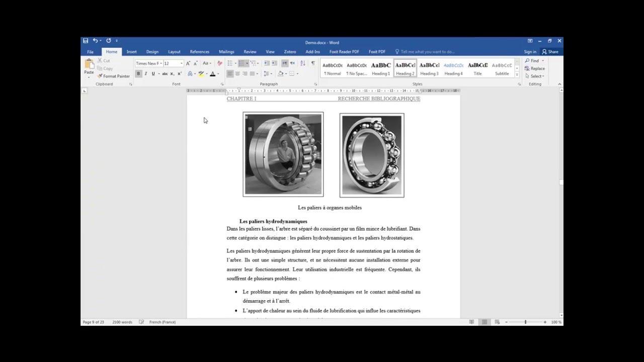Image resolution: width=644 pixels, height=362 pixels.
Task: Increase the font size with Grow Font
Action: 188,63
